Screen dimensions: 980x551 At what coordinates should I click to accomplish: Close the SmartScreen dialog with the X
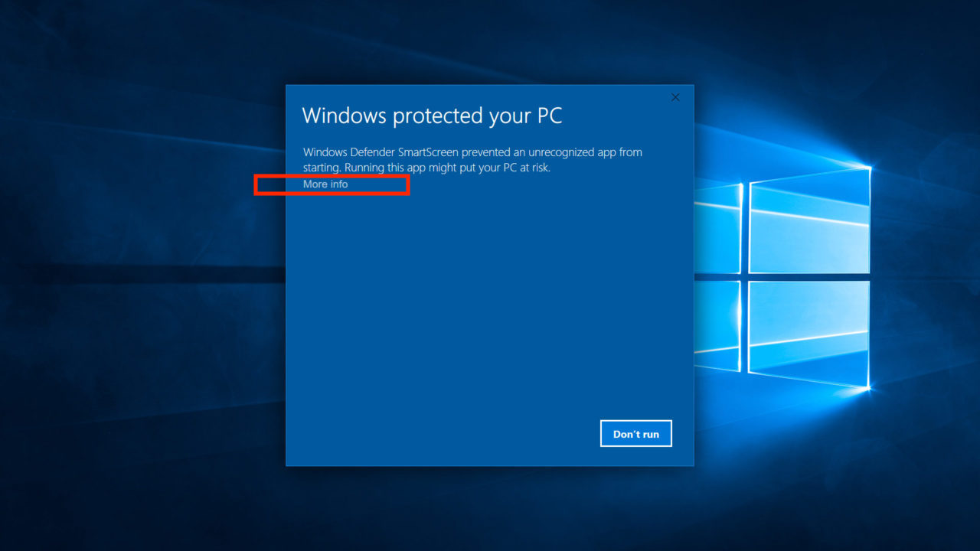(x=675, y=97)
